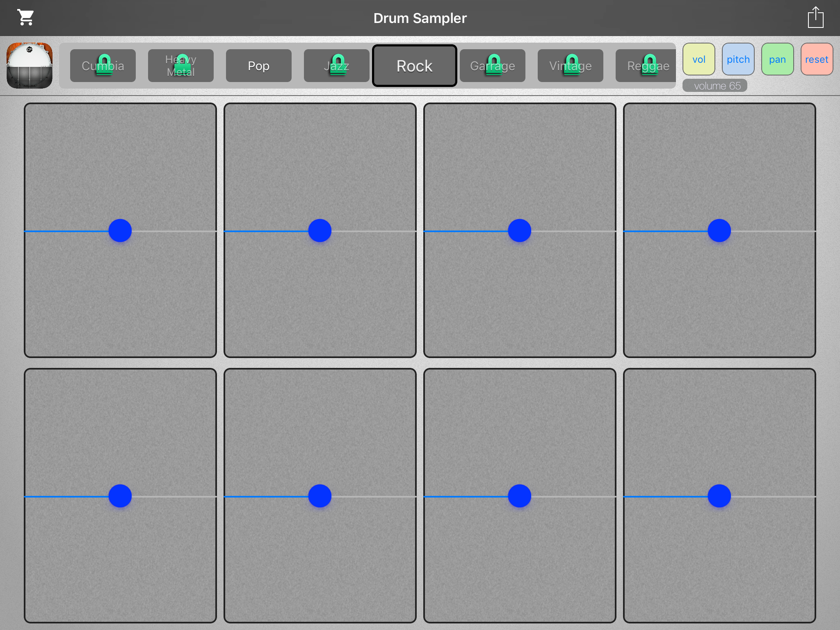Open the shopping cart store
Image resolution: width=840 pixels, height=630 pixels.
[25, 18]
